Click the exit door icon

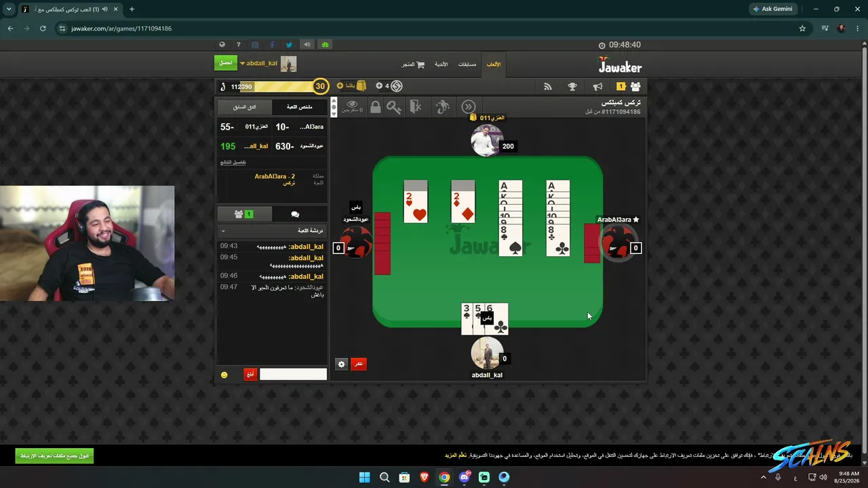tap(416, 106)
